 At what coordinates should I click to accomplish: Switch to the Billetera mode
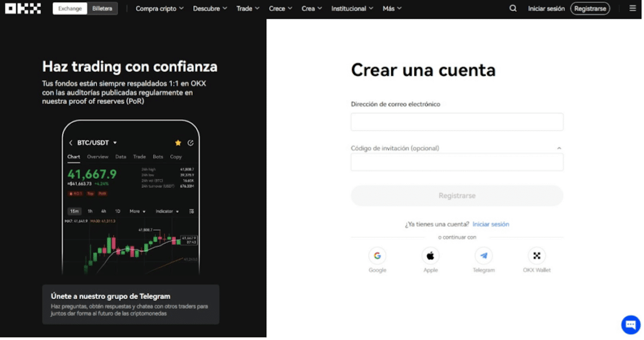103,8
